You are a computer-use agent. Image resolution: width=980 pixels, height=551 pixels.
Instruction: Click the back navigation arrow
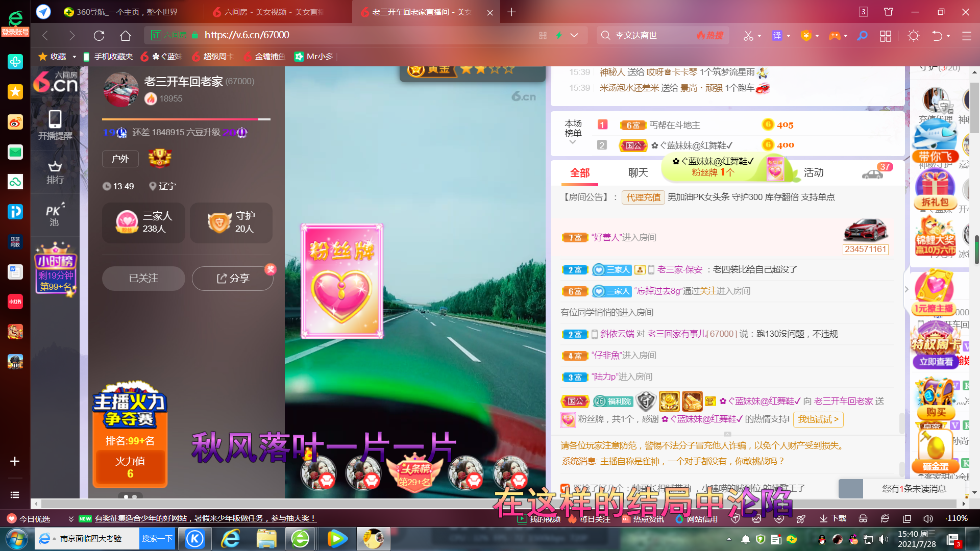click(x=45, y=35)
